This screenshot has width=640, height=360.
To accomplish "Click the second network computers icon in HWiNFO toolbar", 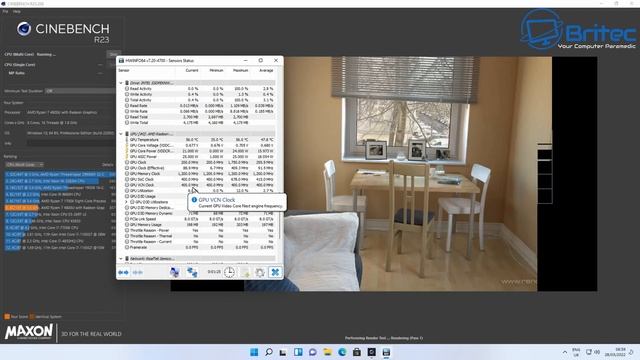I will pos(192,272).
